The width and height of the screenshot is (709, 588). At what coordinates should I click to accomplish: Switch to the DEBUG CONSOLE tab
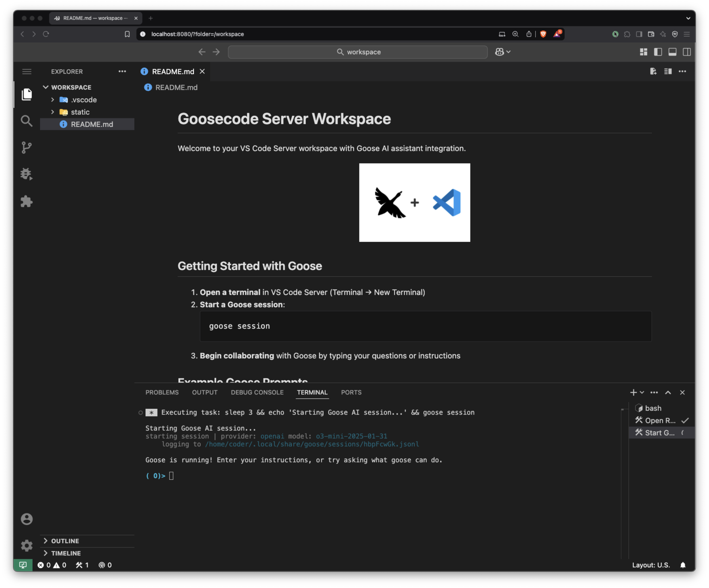coord(257,392)
